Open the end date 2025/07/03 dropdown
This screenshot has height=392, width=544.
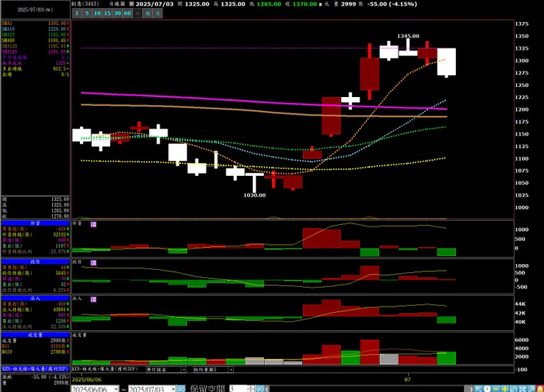(173, 389)
